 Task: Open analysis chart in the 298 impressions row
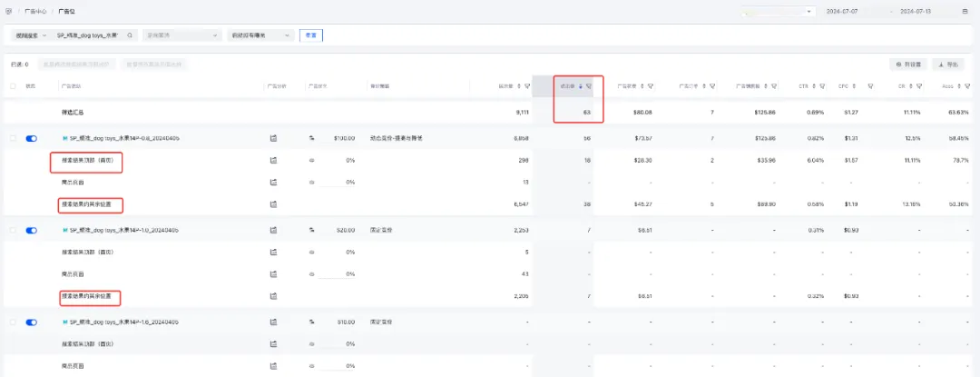pyautogui.click(x=273, y=160)
